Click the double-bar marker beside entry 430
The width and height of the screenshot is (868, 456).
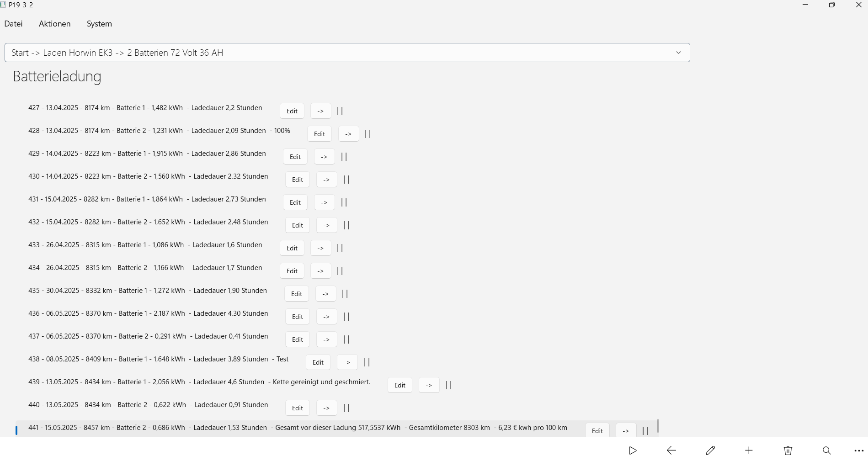(346, 180)
